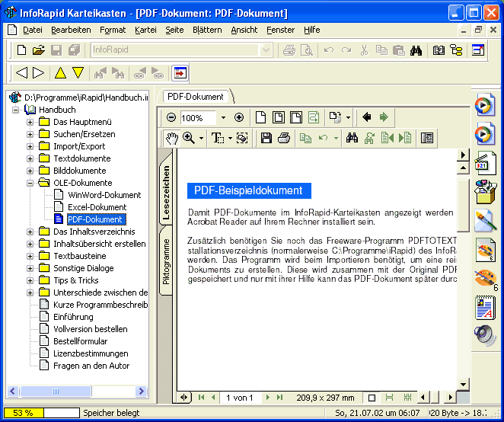Switch to the Piktogramme side tab
The height and width of the screenshot is (422, 504).
[166, 261]
